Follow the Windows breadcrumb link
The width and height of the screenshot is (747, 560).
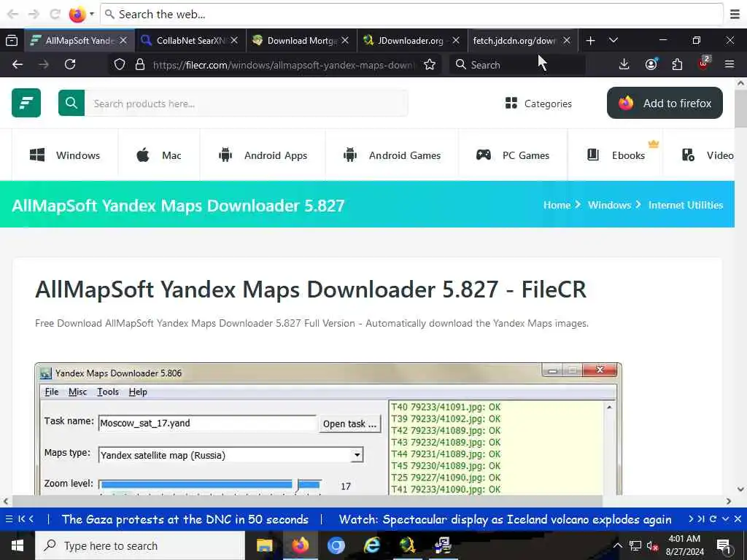tap(609, 205)
